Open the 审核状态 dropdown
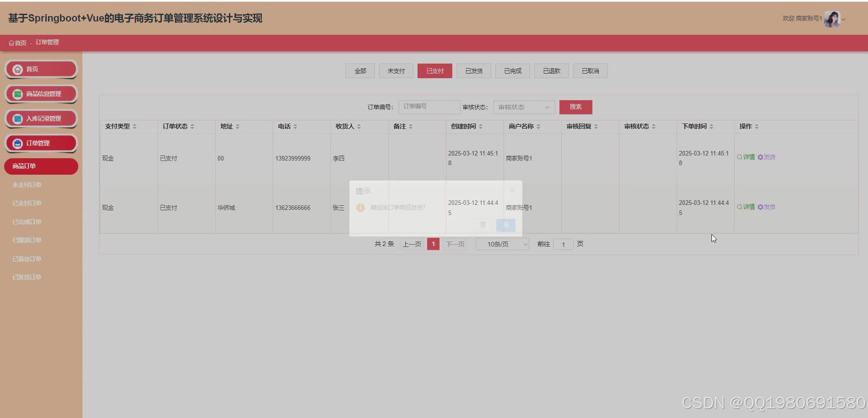 pos(523,107)
